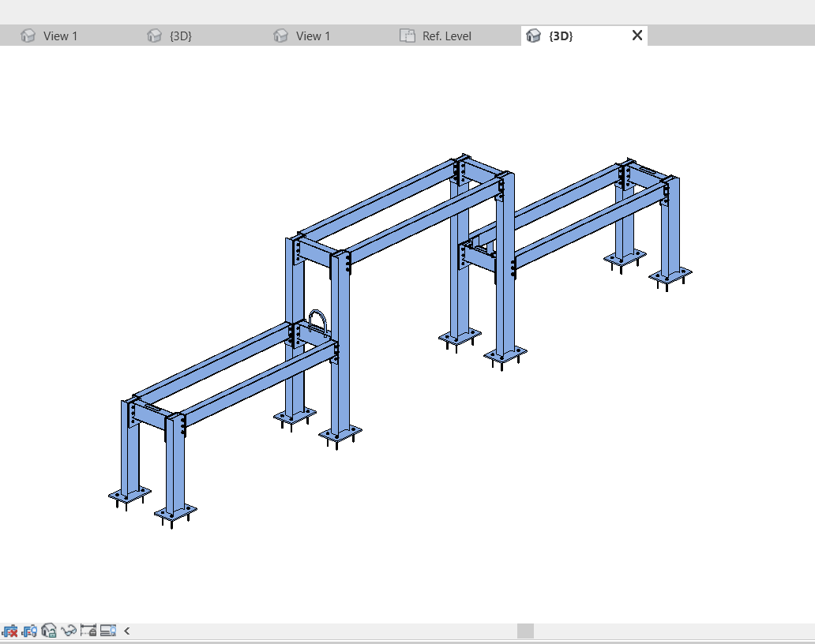Screen dimensions: 815x644
Task: Select the U-bolt on the steel frame
Action: 317,320
